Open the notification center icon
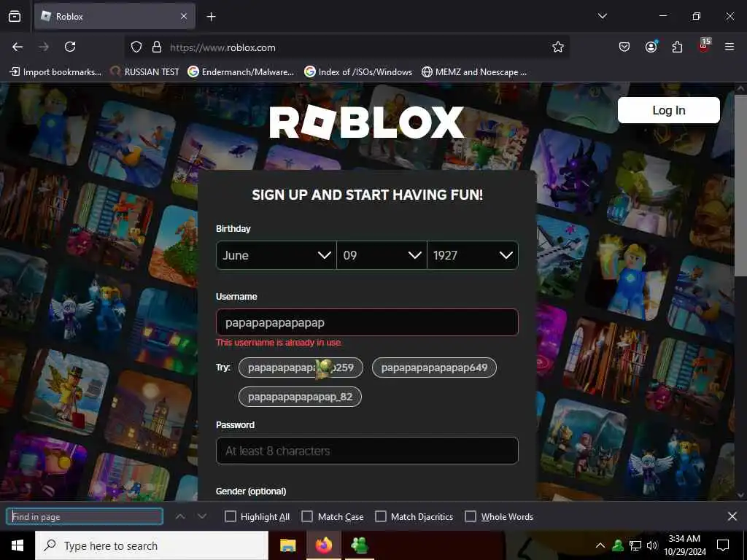This screenshot has height=560, width=747. 723,545
